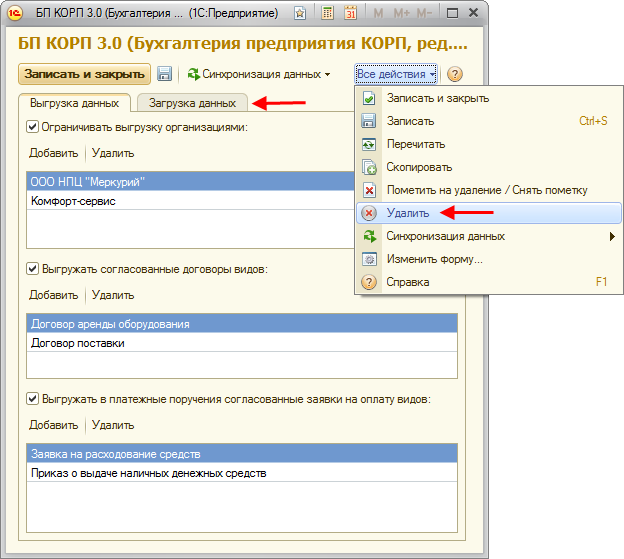Choose Пометить на удаление / Снять пометку
Image resolution: width=624 pixels, height=559 pixels.
coord(489,190)
